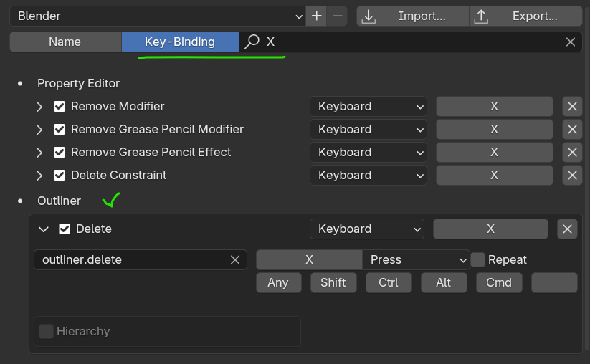Image resolution: width=590 pixels, height=364 pixels.
Task: Click the plus icon to add keymap preset
Action: tap(317, 16)
